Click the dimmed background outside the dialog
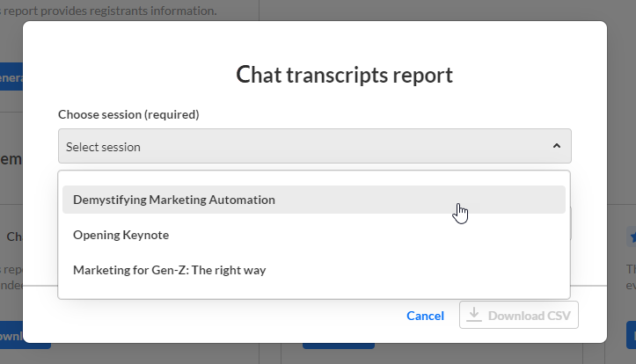 click(x=621, y=132)
